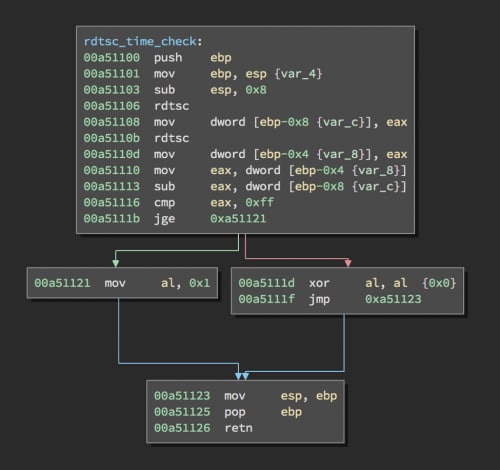Viewport: 500px width, 470px height.
Task: Click second rdtsc instruction at 00a5110b
Action: click(x=171, y=138)
